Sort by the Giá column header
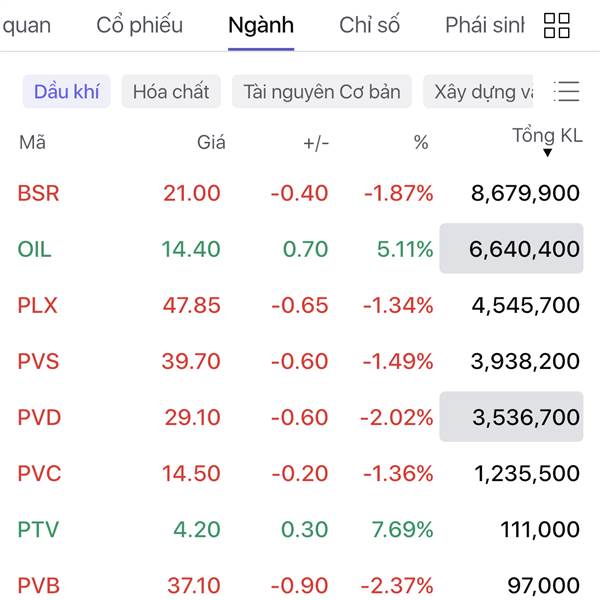This screenshot has width=600, height=600. [x=211, y=143]
